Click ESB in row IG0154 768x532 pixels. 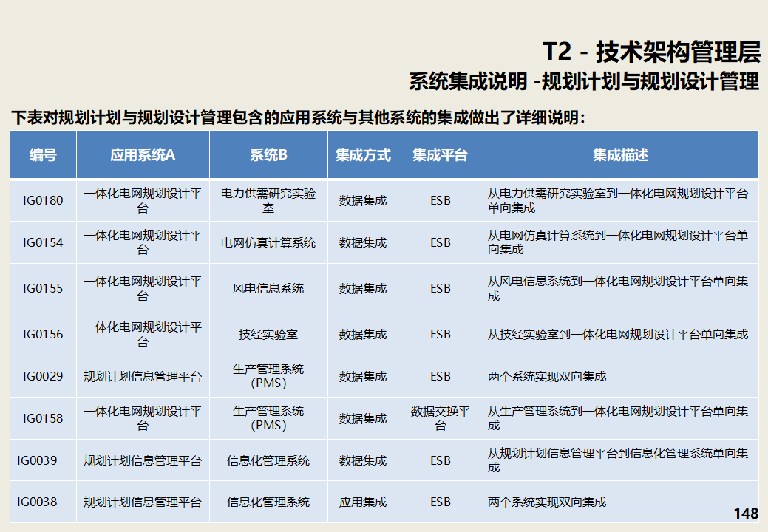point(441,242)
